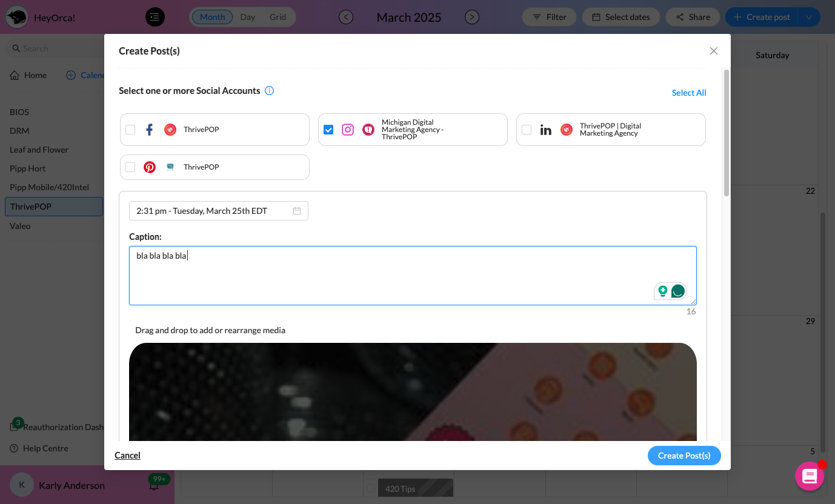835x504 pixels.
Task: Open the Leaf and Flower calendar
Action: [x=39, y=150]
